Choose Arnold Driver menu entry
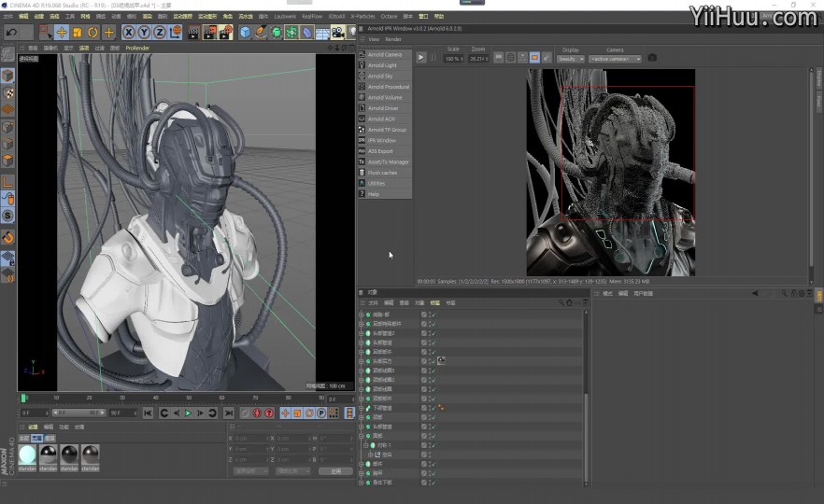The width and height of the screenshot is (824, 504). (385, 108)
